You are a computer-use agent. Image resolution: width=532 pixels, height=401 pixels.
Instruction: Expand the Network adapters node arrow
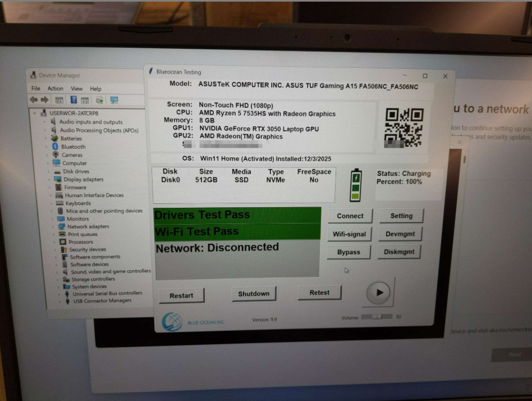[x=53, y=226]
